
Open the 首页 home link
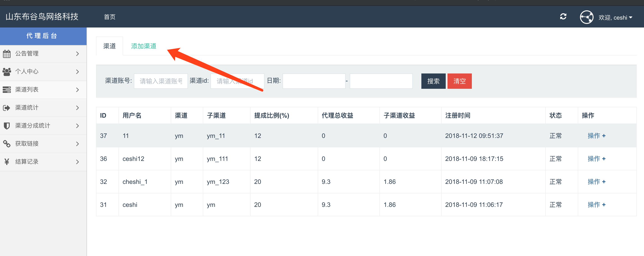coord(110,17)
